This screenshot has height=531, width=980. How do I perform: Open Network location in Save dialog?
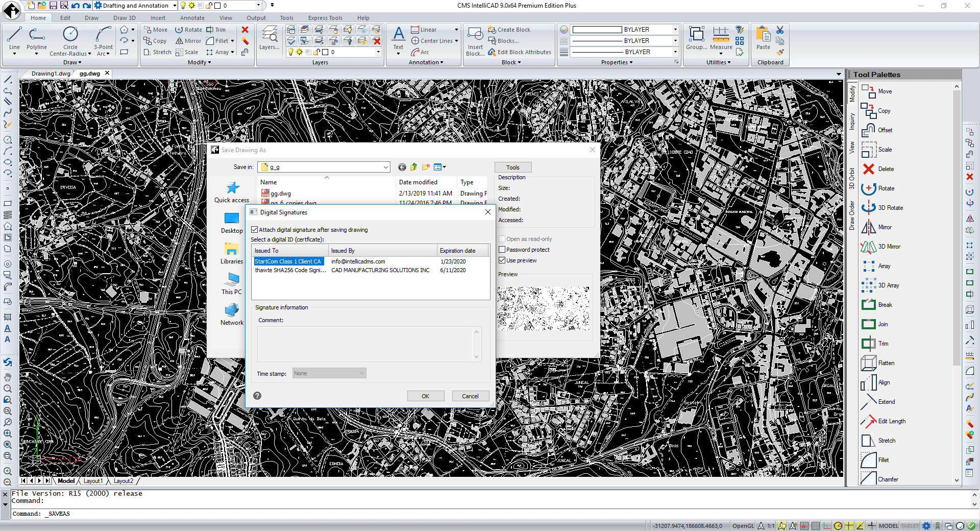pyautogui.click(x=232, y=315)
